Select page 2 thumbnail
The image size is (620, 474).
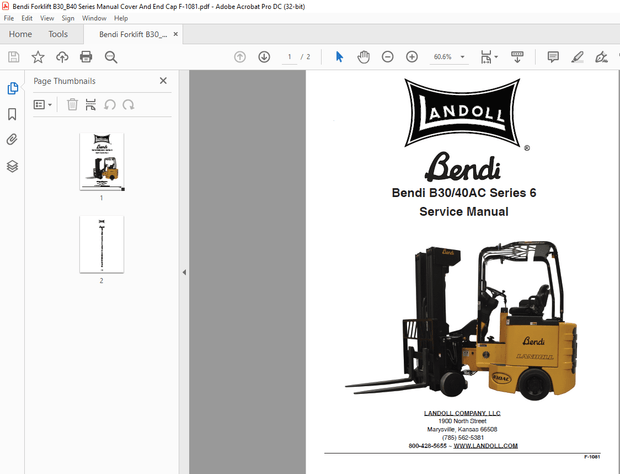(102, 244)
